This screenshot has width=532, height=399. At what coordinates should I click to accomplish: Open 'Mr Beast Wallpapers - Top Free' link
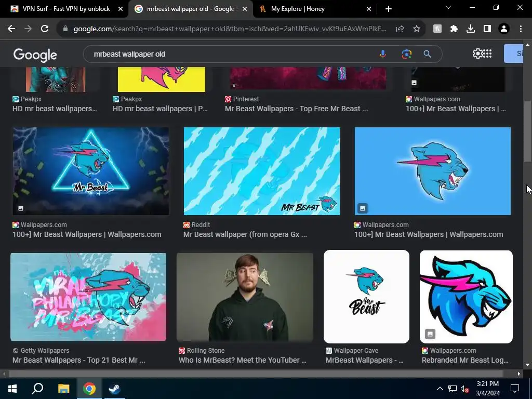pos(296,109)
